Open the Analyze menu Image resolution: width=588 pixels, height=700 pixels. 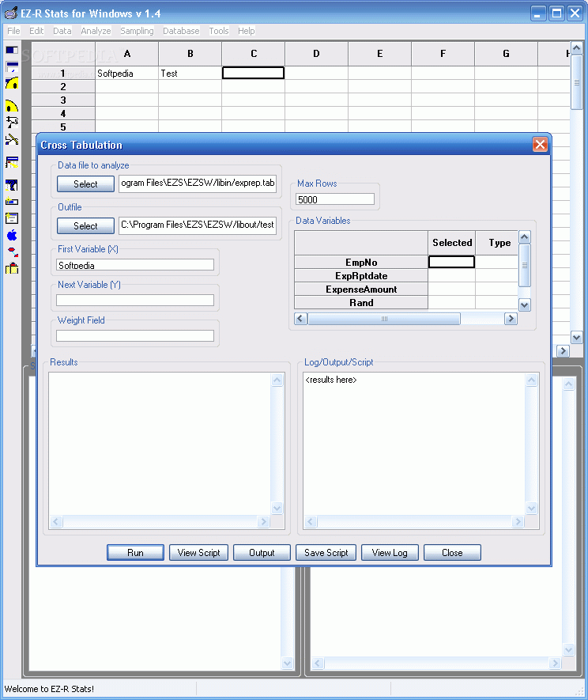tap(96, 31)
